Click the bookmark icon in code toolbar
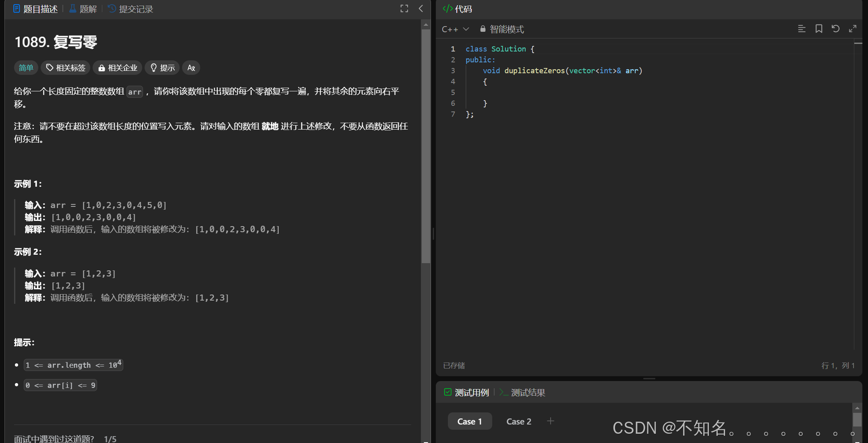 pos(818,29)
